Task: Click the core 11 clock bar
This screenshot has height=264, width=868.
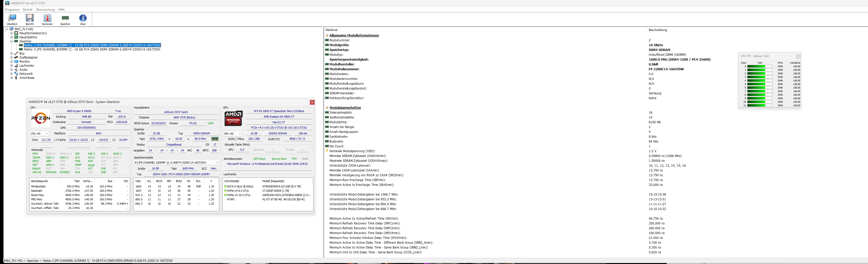Action: tap(760, 105)
